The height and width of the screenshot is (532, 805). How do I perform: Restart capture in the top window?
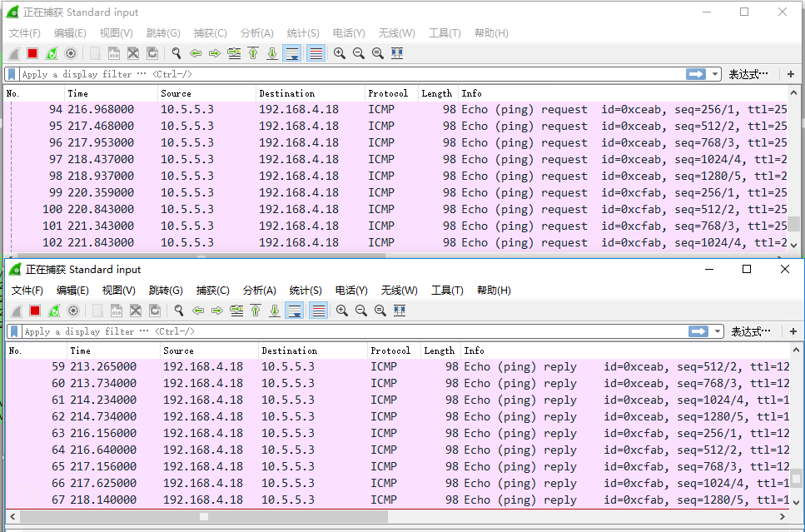pos(52,53)
